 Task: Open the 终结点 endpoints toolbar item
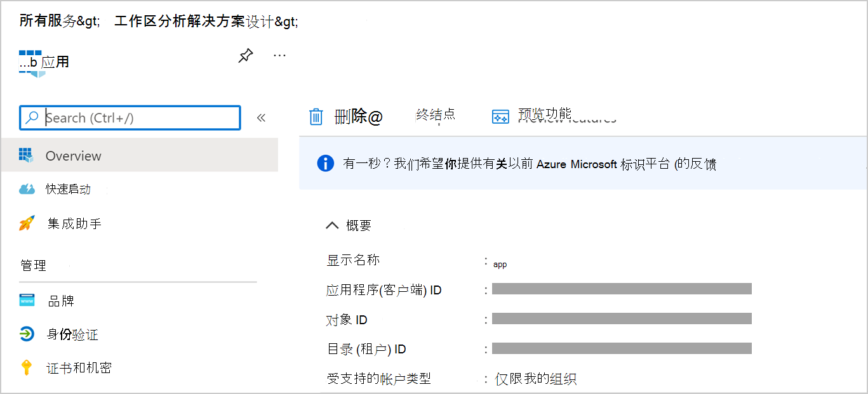pos(436,114)
